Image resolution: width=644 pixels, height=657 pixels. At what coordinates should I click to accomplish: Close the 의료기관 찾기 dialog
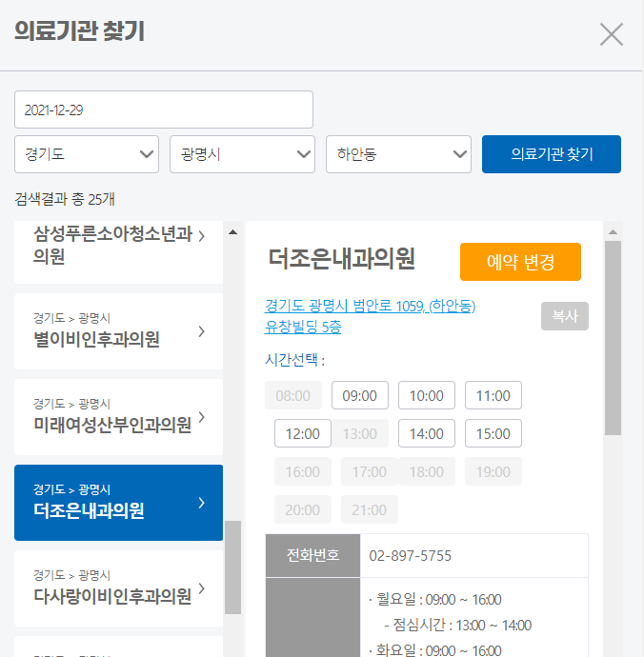[x=612, y=34]
